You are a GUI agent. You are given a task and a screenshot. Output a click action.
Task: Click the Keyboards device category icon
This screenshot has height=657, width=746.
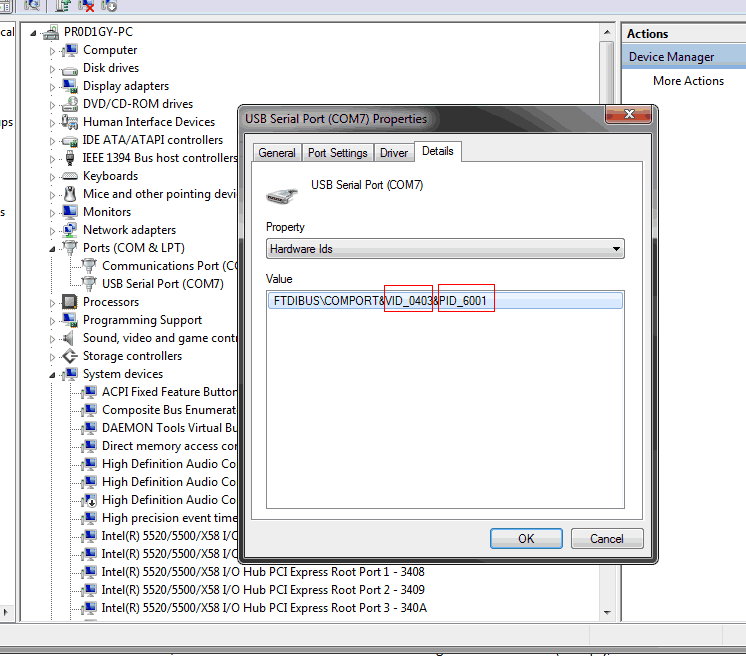tap(69, 176)
